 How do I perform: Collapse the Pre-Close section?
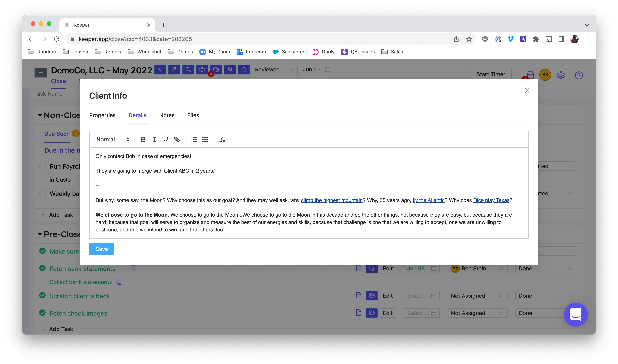tap(40, 234)
